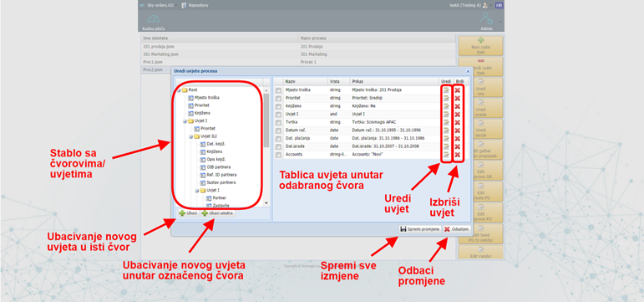Click the tree scrollbar up arrow
Image resolution: width=644 pixels, height=302 pixels.
[266, 90]
